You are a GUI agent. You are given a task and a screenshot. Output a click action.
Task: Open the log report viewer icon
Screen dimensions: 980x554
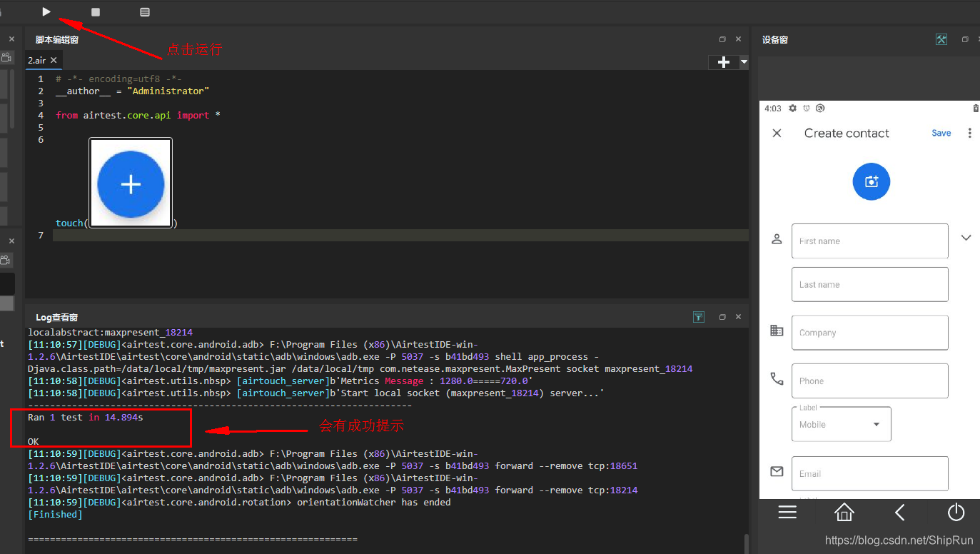click(145, 12)
